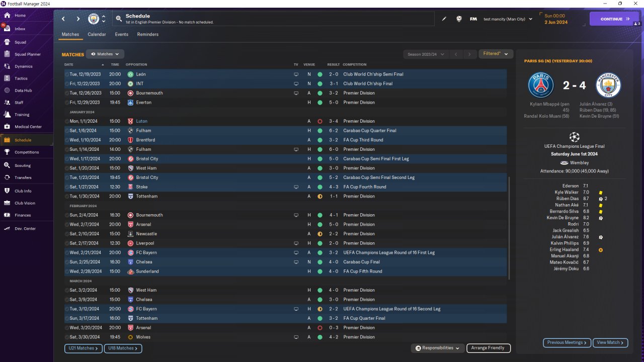Open Training sidebar icon

(x=7, y=115)
